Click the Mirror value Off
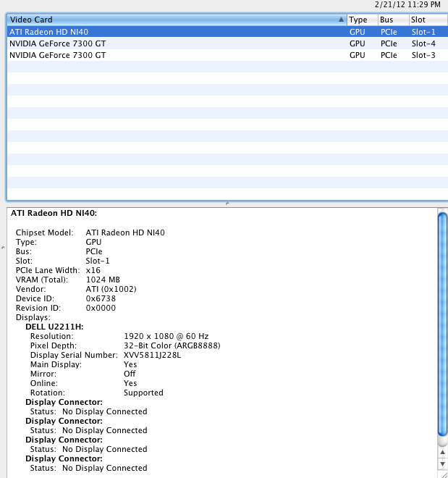Screen dimensions: 448x478 (130, 374)
